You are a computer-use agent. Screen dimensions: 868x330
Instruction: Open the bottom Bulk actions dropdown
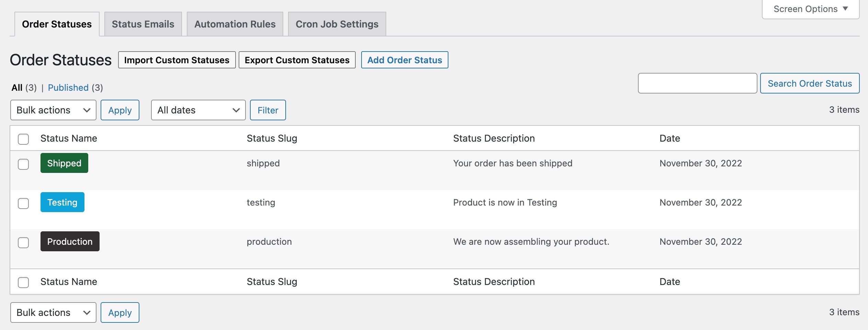(x=53, y=312)
